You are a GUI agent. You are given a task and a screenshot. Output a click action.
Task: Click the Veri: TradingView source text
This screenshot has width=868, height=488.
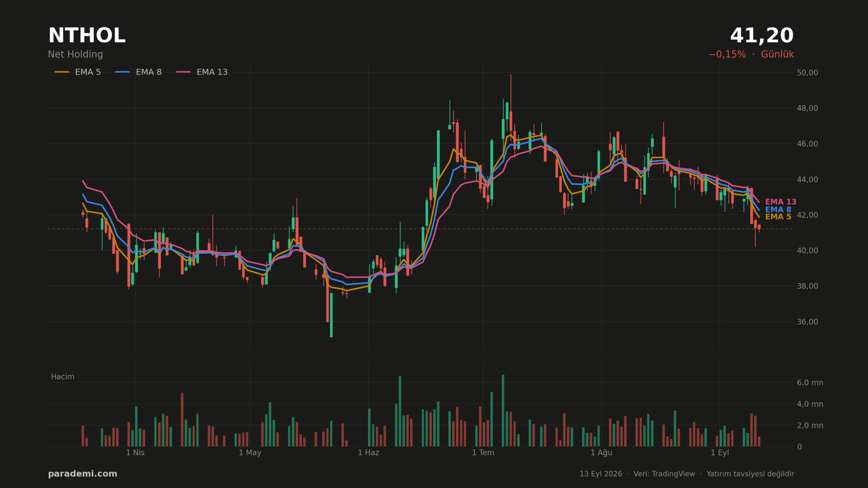pyautogui.click(x=664, y=474)
